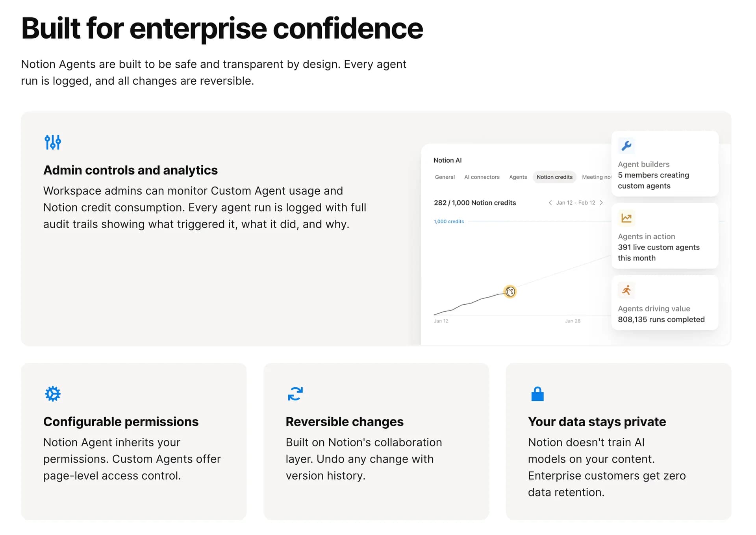Viewport: 756px width, 535px height.
Task: Select the Agents tab in Notion AI
Action: click(x=518, y=177)
